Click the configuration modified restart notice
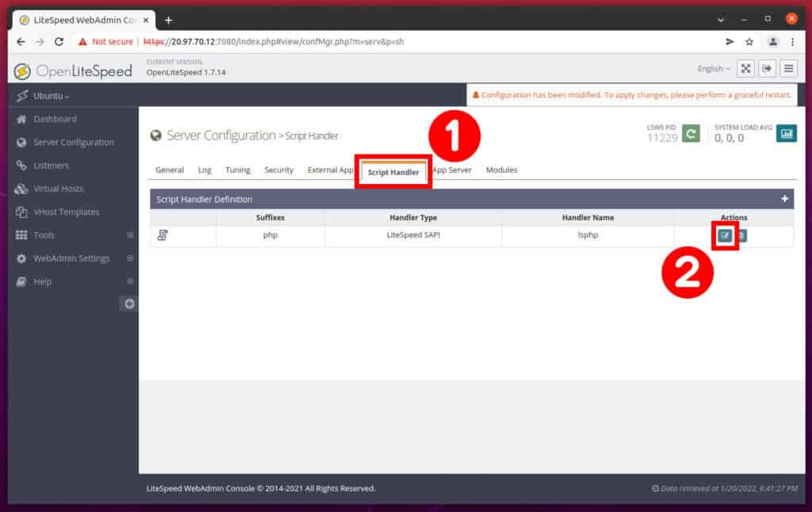Screen dimensions: 812x512 point(632,95)
